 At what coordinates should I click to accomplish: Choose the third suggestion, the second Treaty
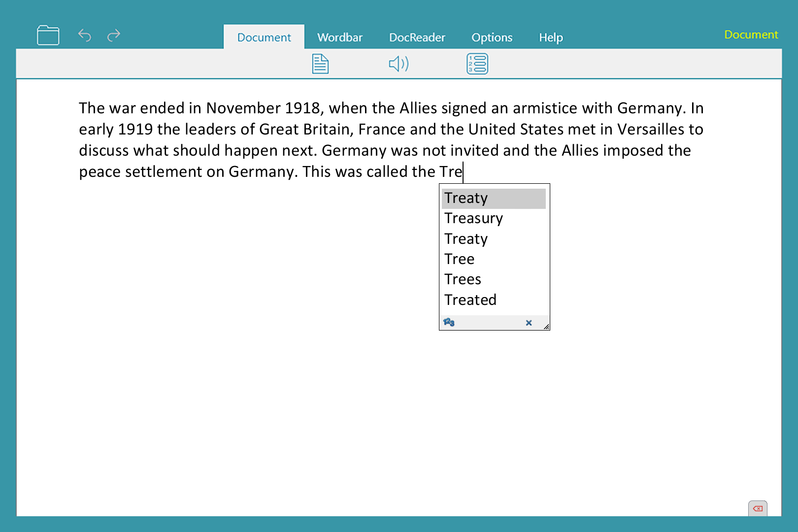tap(494, 239)
